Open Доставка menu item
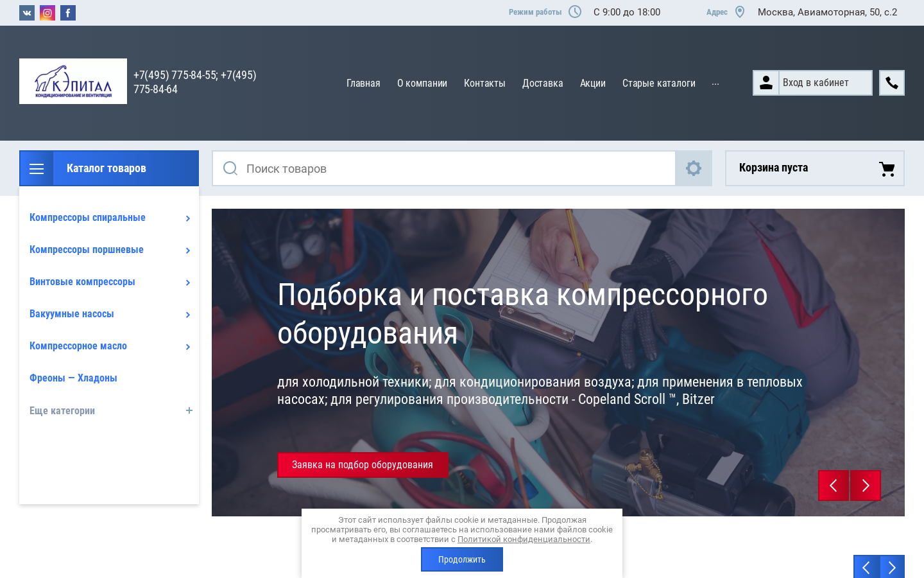 click(543, 83)
